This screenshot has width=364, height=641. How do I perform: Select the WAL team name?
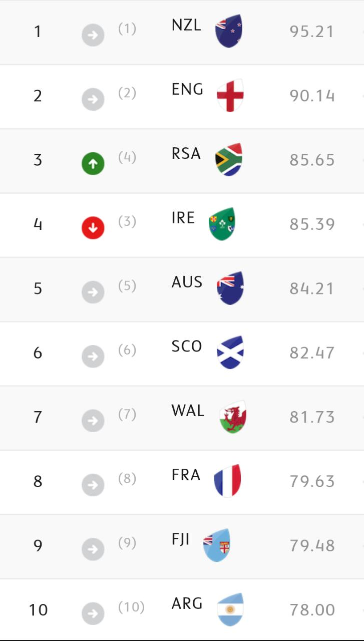pyautogui.click(x=188, y=411)
